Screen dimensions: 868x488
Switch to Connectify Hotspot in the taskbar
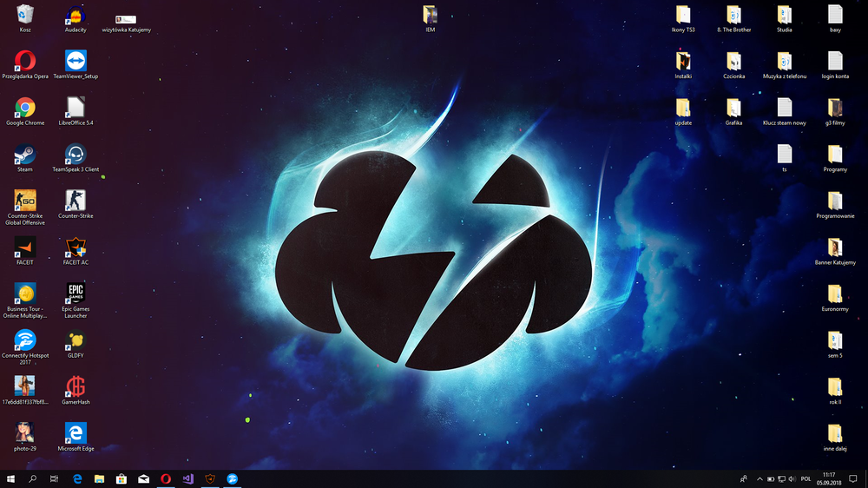(x=232, y=478)
